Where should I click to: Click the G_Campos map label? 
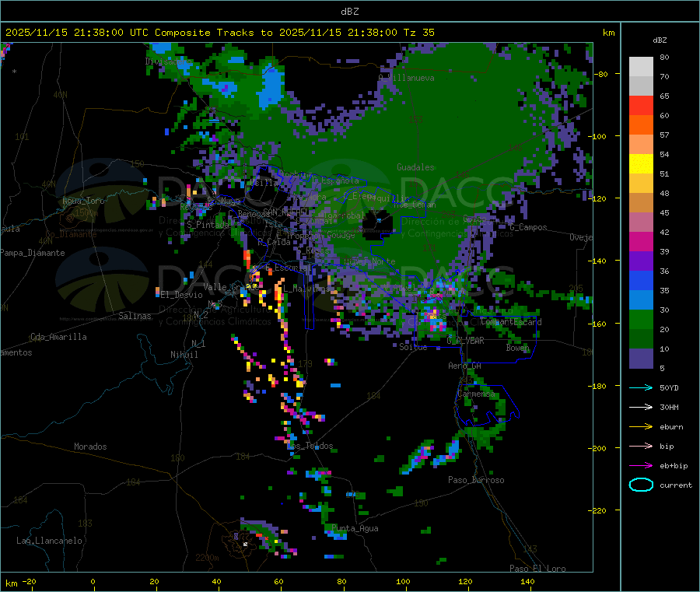[528, 227]
